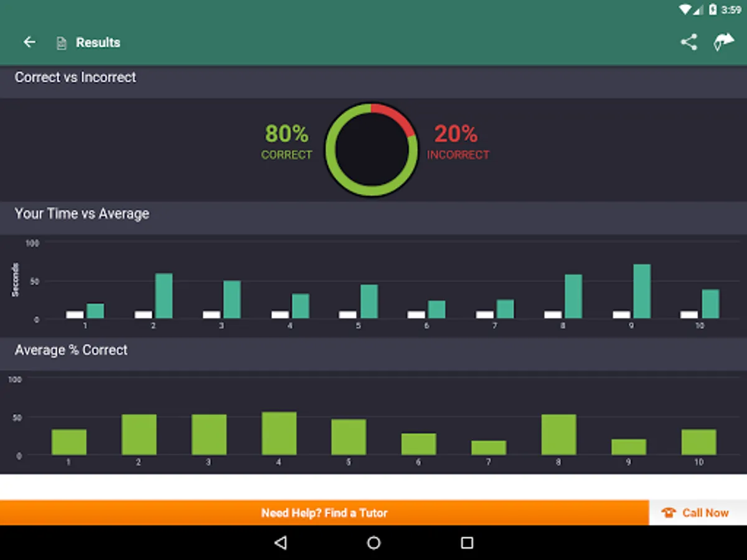
Task: Tap the Android home navigation button
Action: tap(374, 543)
